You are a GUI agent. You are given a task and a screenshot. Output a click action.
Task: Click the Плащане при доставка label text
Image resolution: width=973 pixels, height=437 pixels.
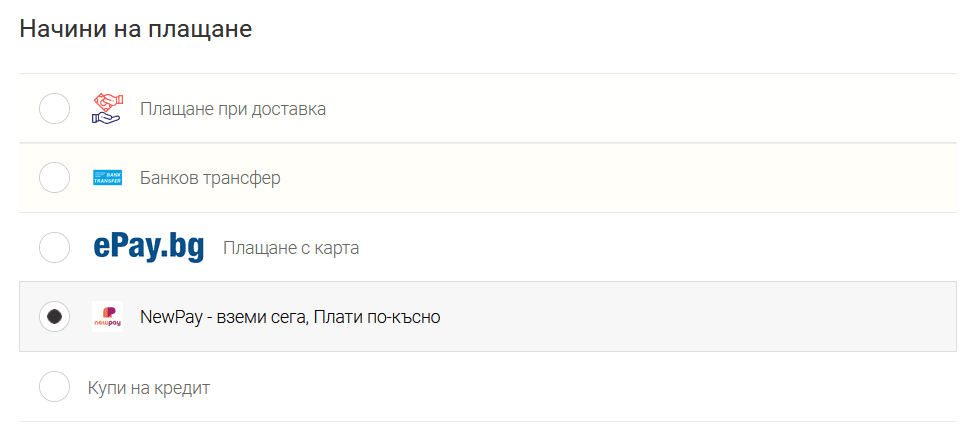[233, 109]
